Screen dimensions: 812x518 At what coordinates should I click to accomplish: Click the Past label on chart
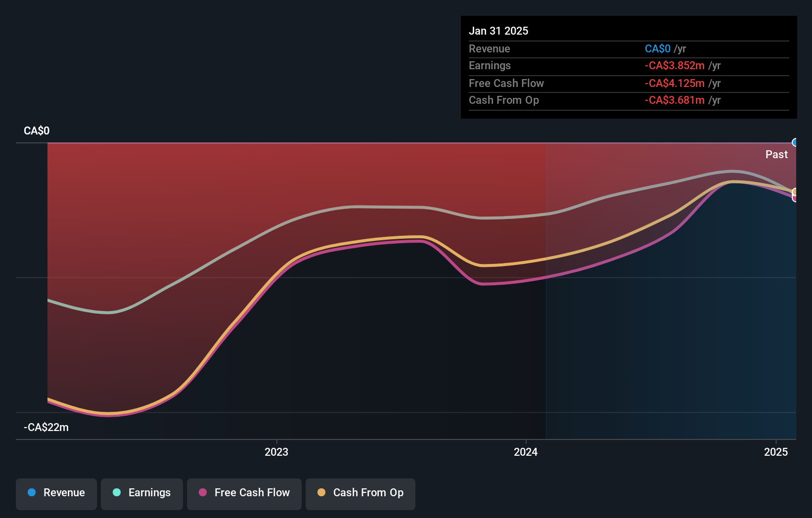tap(776, 154)
